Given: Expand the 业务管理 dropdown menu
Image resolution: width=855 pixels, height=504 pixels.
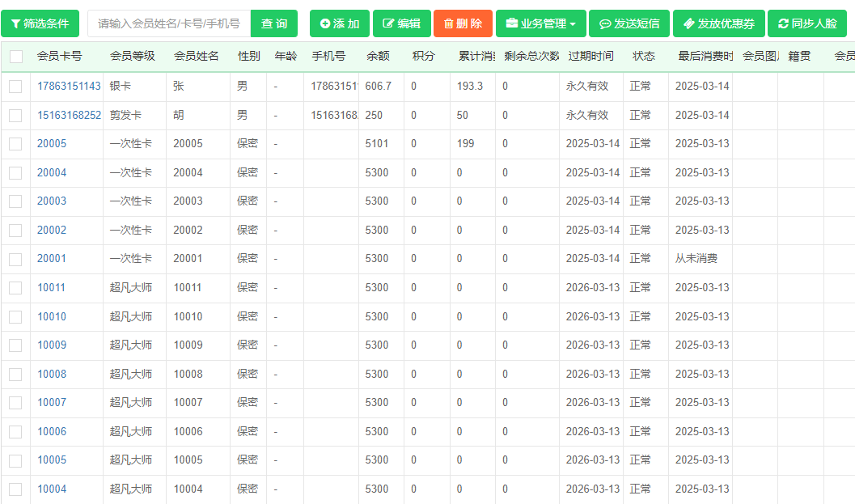Looking at the screenshot, I should coord(541,23).
